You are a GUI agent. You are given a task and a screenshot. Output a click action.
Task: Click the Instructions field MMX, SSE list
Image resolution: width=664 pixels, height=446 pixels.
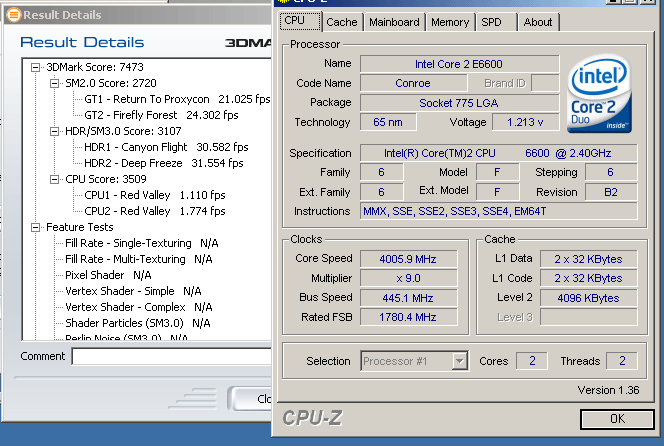[498, 211]
